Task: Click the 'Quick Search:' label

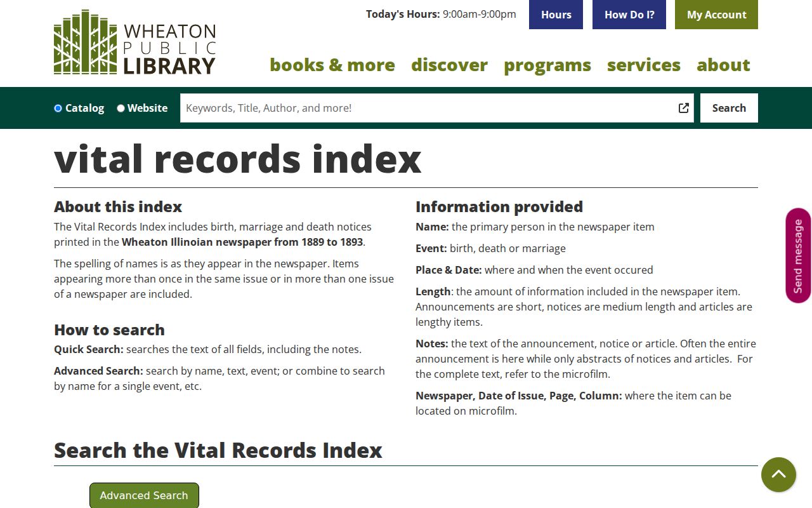Action: coord(89,349)
